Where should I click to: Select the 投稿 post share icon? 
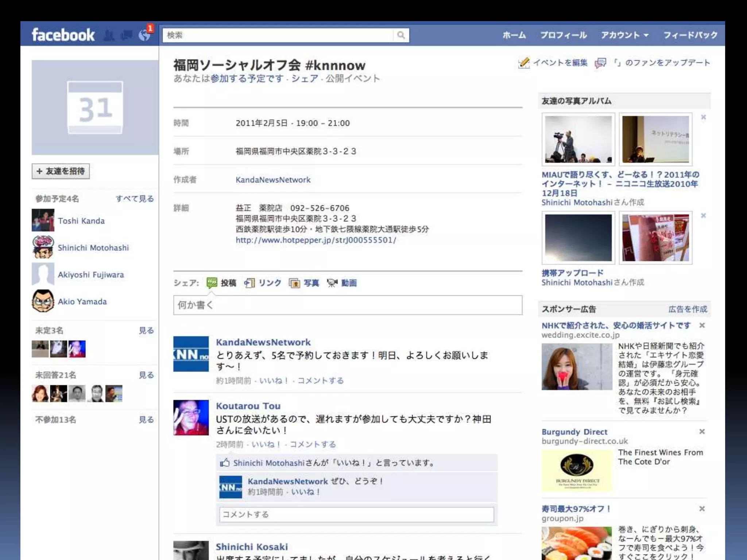pyautogui.click(x=212, y=283)
